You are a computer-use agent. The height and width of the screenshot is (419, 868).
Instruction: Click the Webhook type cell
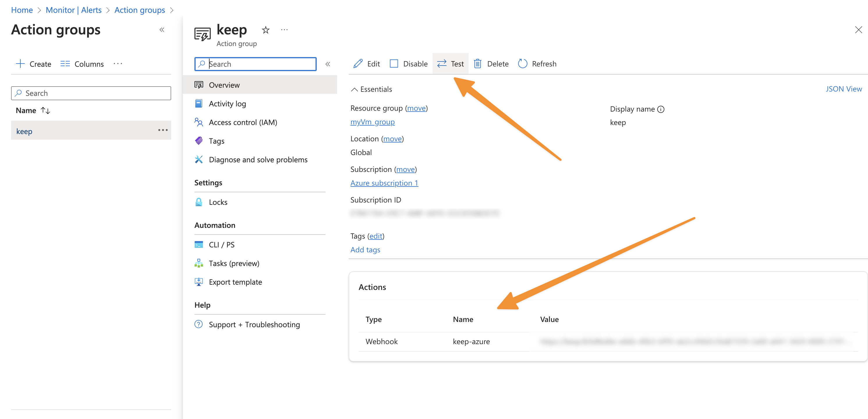click(381, 341)
